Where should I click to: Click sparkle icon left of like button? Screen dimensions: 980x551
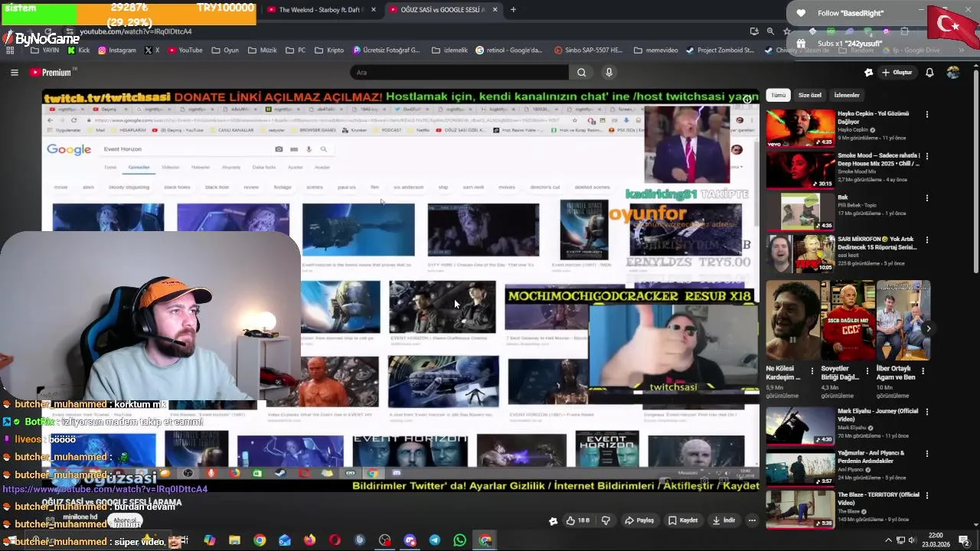553,520
